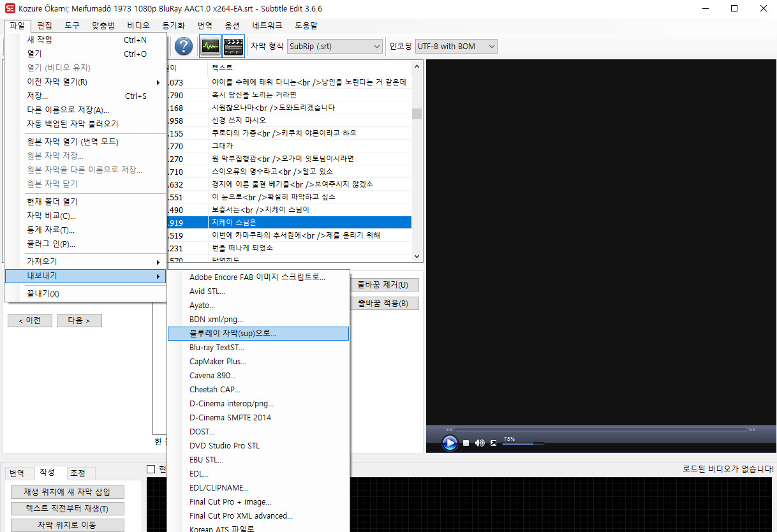Choose 자동 백업된 자막 불러오기
The width and height of the screenshot is (777, 532).
(85, 124)
